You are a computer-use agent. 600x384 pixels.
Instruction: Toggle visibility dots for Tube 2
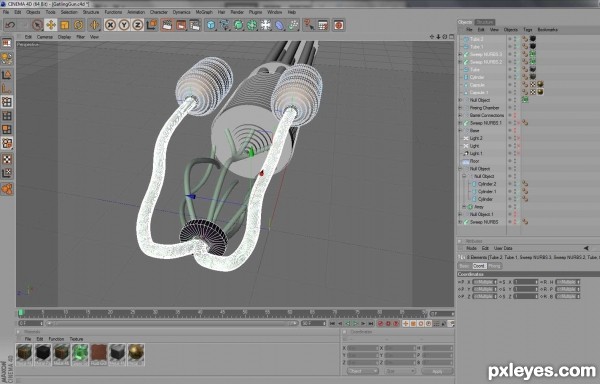click(515, 39)
